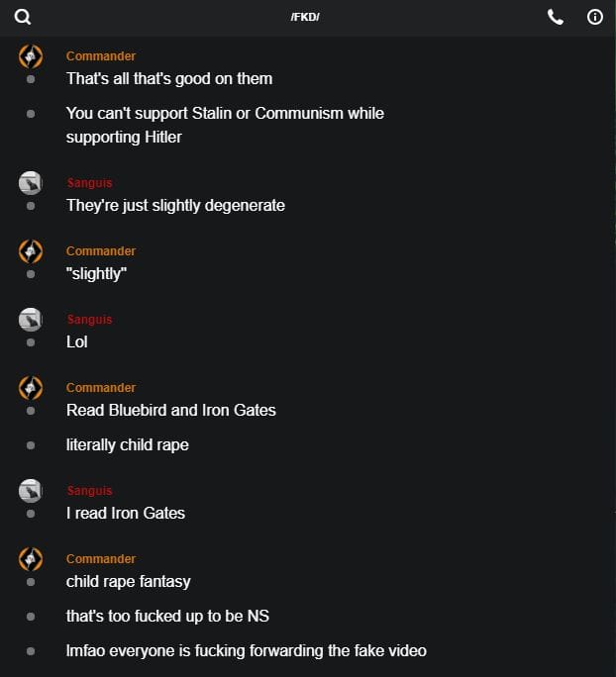Click the /FKD/ channel title
This screenshot has width=616, height=677.
(305, 18)
